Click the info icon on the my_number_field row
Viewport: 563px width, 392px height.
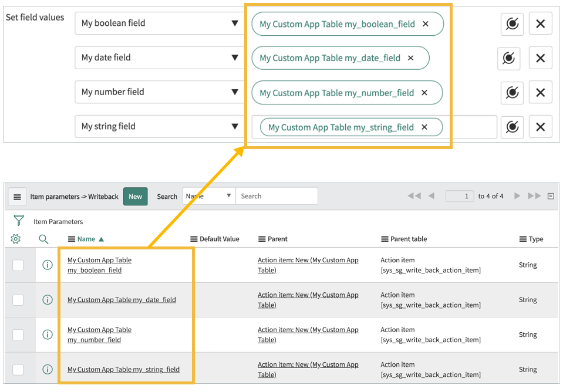coord(48,334)
